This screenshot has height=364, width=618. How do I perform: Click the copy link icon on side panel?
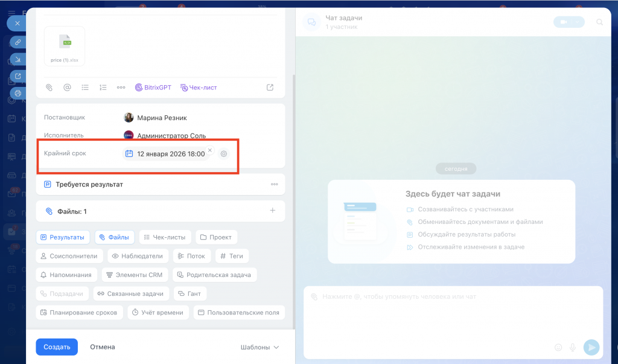(x=18, y=42)
